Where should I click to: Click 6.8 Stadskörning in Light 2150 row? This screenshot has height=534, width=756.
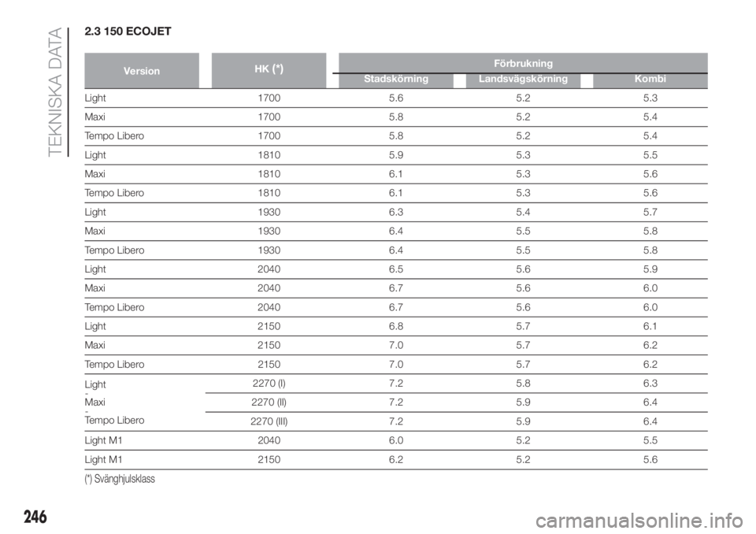[x=396, y=326]
